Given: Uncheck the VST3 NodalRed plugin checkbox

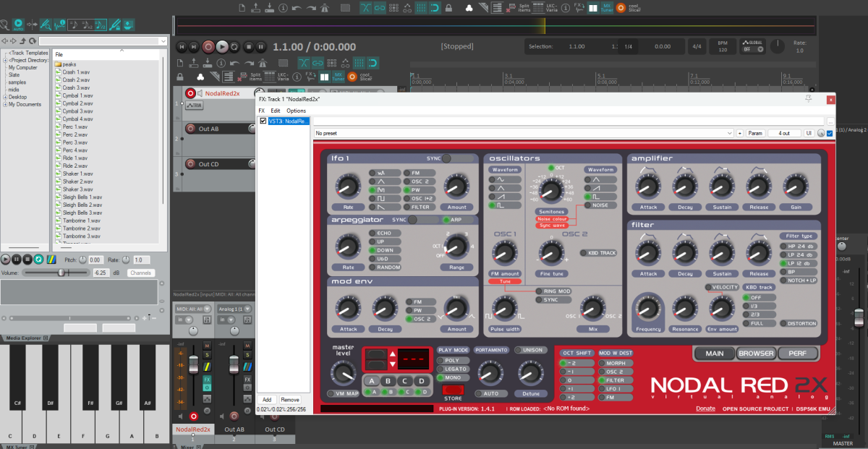Looking at the screenshot, I should point(263,121).
